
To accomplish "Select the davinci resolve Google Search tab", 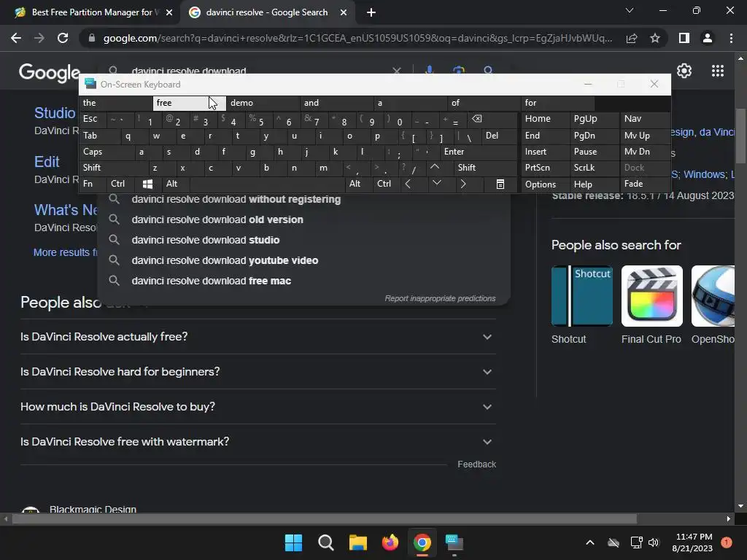I will [x=266, y=12].
